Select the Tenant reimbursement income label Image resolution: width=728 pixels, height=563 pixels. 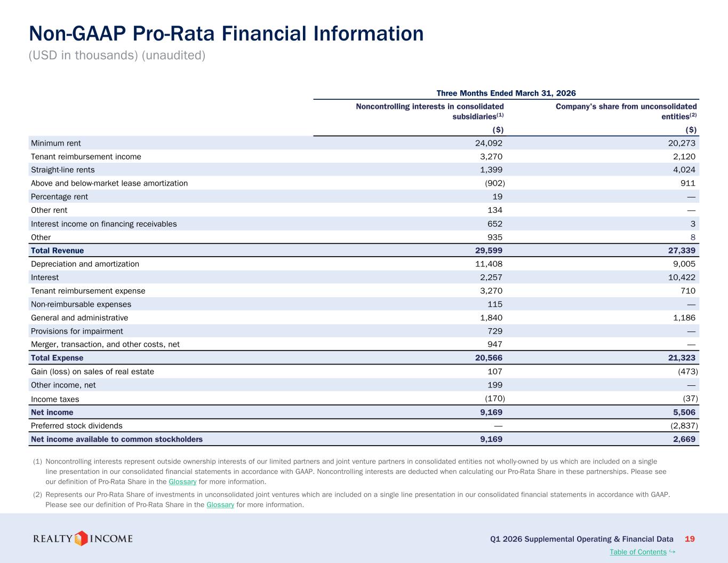click(86, 156)
